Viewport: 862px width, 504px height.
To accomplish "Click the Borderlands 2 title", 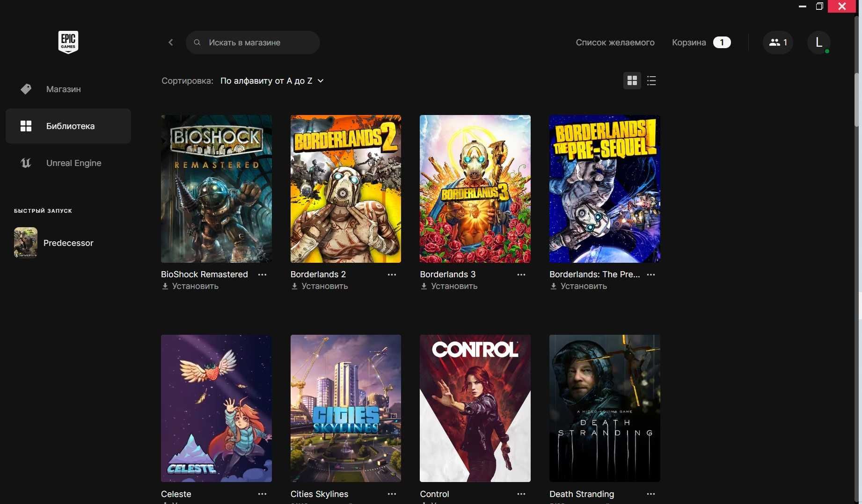I will pos(318,274).
